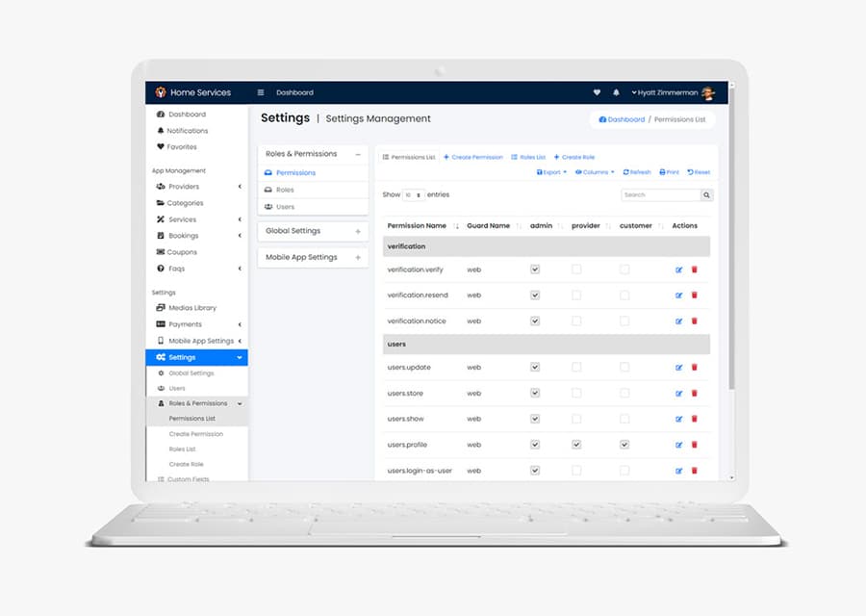The height and width of the screenshot is (616, 866).
Task: Switch to Permissions List tab
Action: [x=409, y=158]
